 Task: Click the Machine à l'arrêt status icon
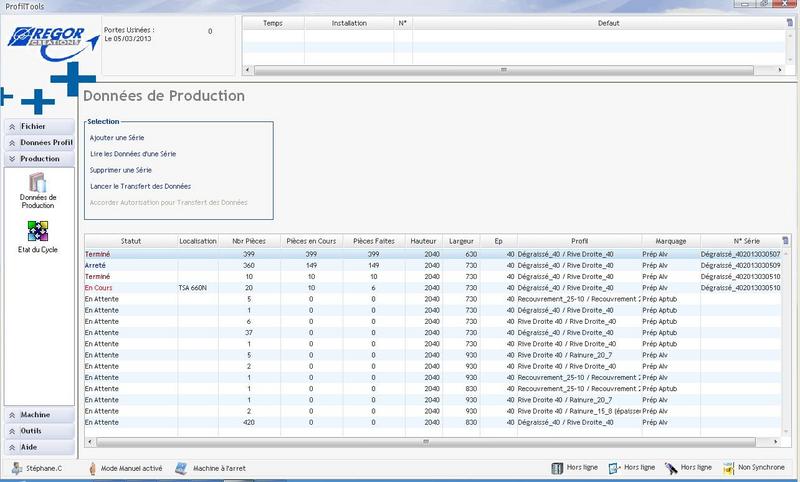(182, 468)
